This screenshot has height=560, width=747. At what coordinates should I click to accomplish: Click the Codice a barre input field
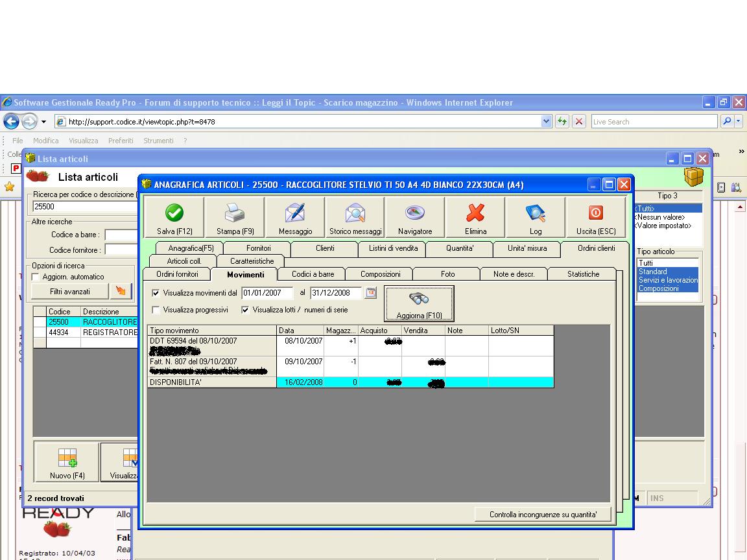[121, 235]
